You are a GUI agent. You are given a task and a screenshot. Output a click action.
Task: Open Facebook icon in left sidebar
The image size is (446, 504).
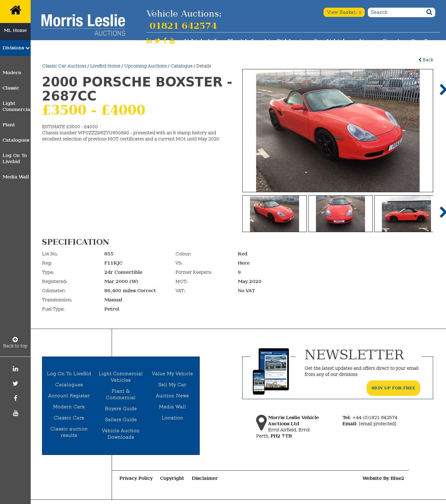tap(15, 398)
